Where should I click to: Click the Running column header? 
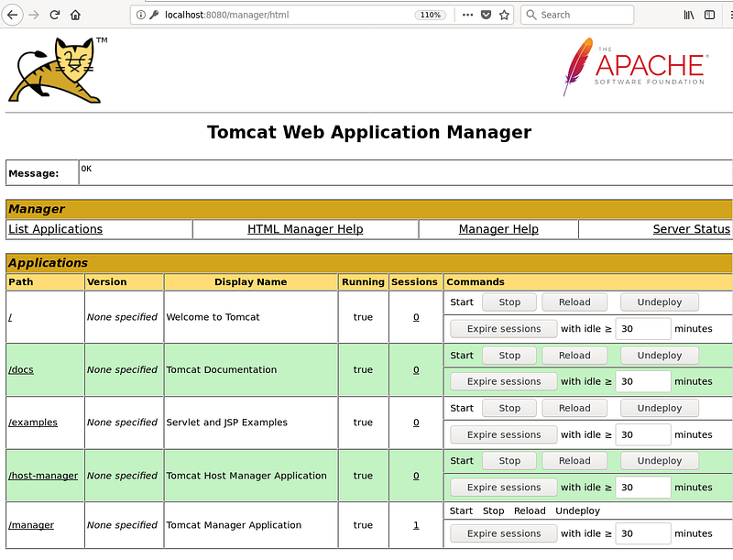click(363, 282)
